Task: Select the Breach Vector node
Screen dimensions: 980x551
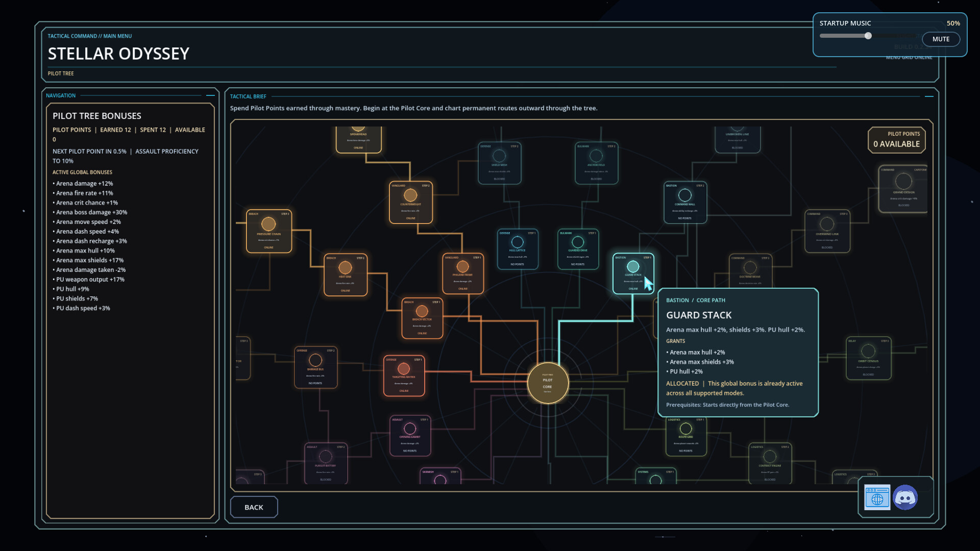Action: click(422, 318)
